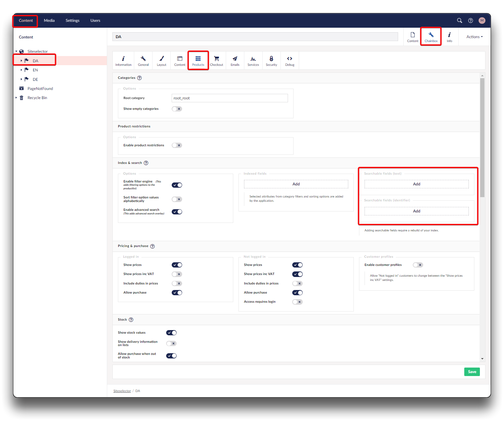Expand the Recycle Bin tree node
The width and height of the screenshot is (504, 421).
pos(16,98)
